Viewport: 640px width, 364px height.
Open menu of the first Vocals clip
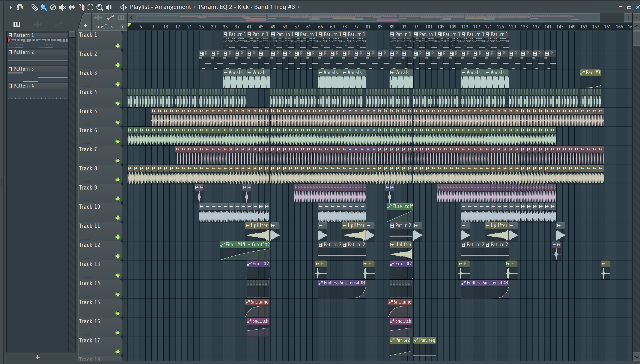tap(225, 73)
